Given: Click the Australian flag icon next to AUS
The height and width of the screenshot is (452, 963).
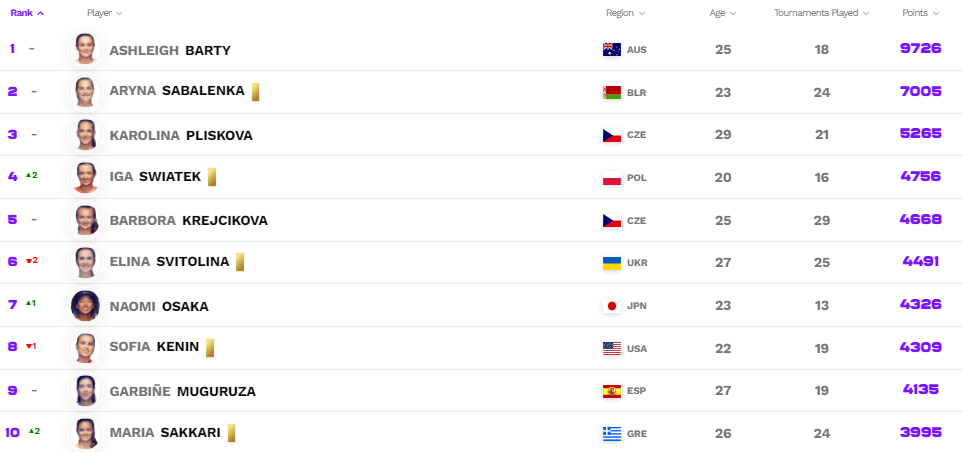Looking at the screenshot, I should (612, 49).
